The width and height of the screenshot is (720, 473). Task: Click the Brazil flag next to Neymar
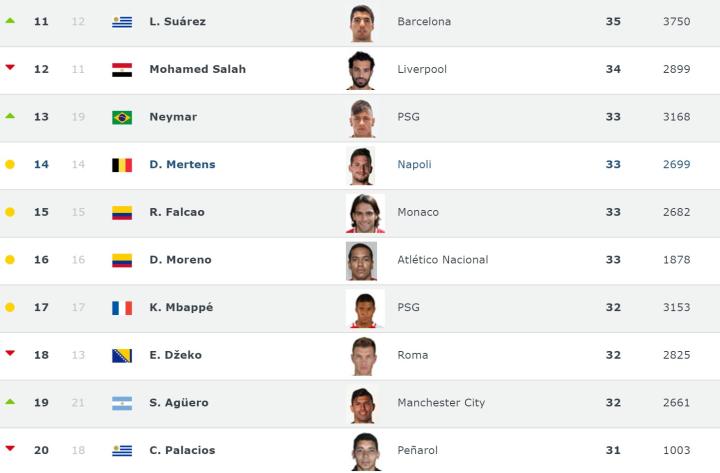[122, 117]
